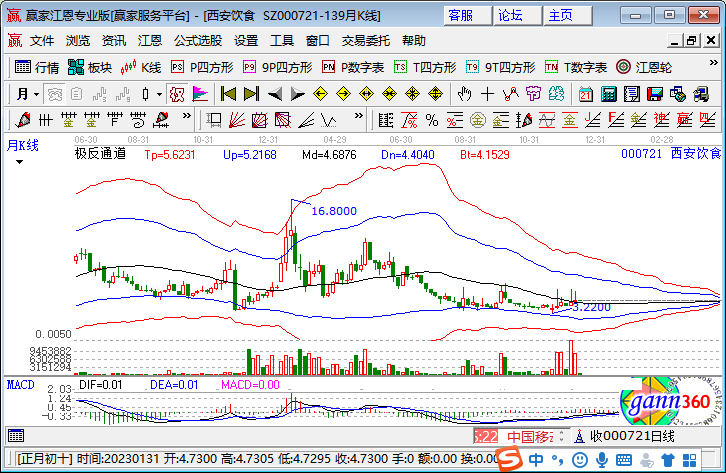Open the calendar icon showing 21
The image size is (726, 473).
[x=586, y=94]
